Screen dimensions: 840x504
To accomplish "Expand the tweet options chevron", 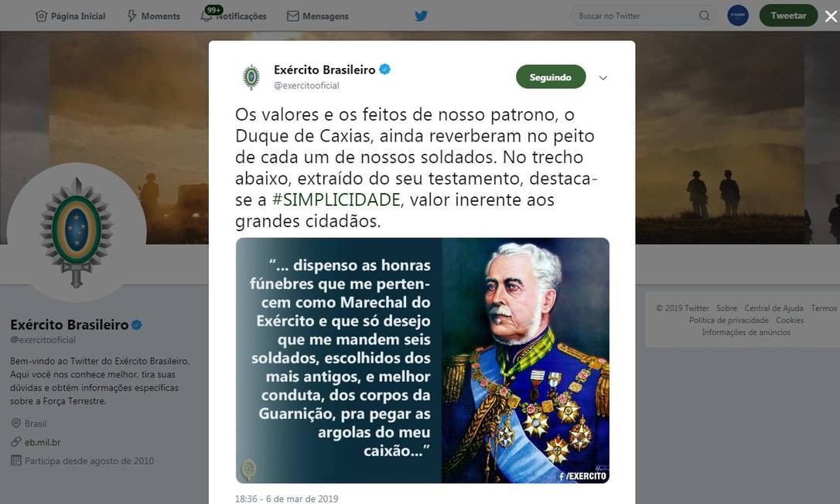I will pyautogui.click(x=603, y=77).
